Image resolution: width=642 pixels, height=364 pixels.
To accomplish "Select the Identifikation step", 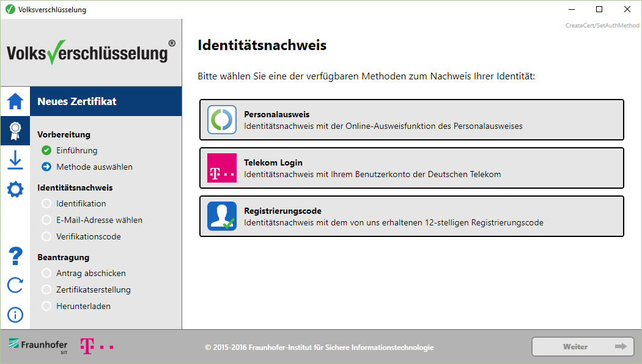I will (x=81, y=203).
